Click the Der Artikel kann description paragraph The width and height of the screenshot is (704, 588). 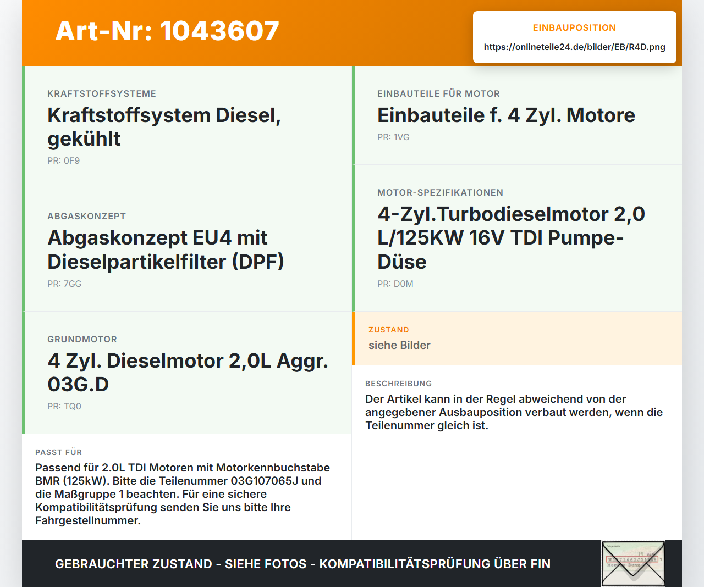(514, 413)
